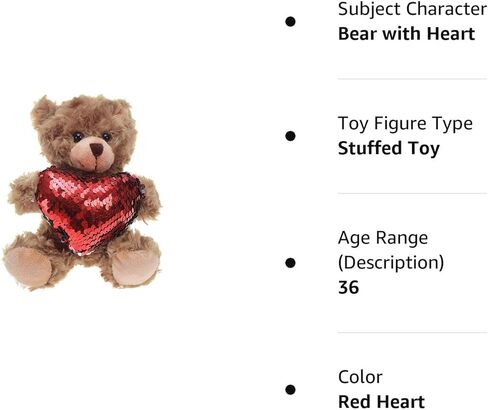The image size is (488, 410).
Task: Select the Color label
Action: tap(360, 377)
